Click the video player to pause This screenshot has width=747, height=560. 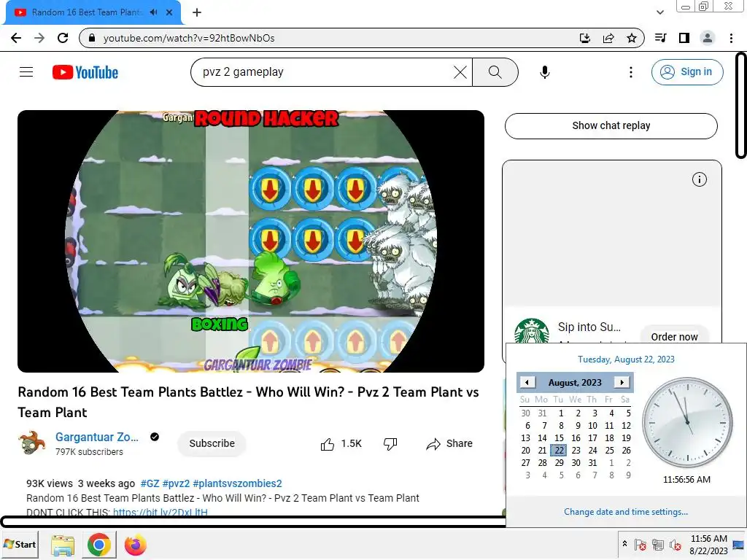coord(251,241)
